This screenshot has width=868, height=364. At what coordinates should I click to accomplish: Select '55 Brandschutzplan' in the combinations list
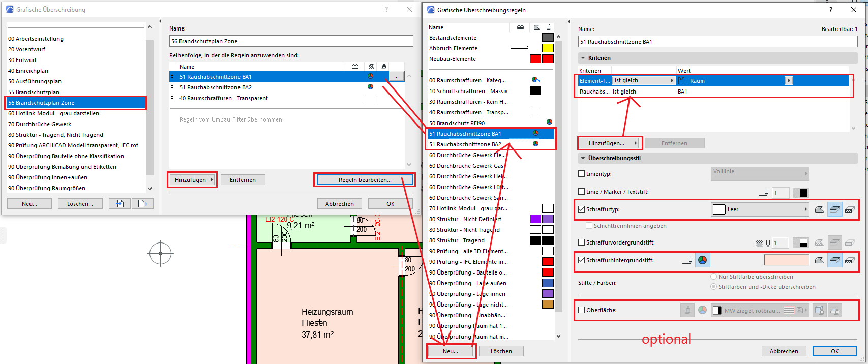(34, 92)
